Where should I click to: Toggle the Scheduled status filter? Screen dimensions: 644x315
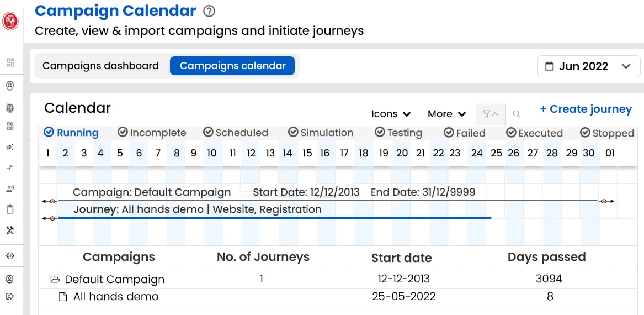coord(236,133)
